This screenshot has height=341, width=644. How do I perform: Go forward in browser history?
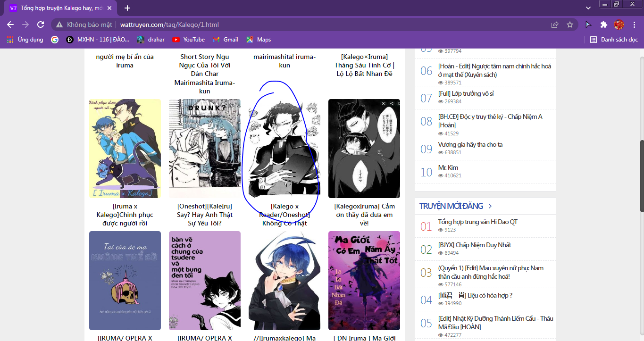(x=25, y=25)
